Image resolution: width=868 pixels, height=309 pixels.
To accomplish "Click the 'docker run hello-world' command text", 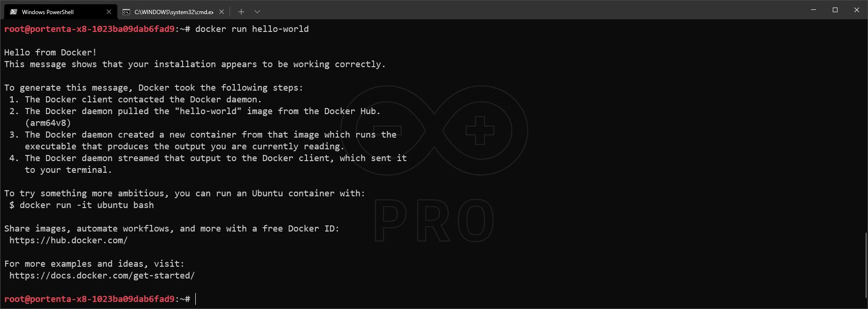I will click(252, 29).
